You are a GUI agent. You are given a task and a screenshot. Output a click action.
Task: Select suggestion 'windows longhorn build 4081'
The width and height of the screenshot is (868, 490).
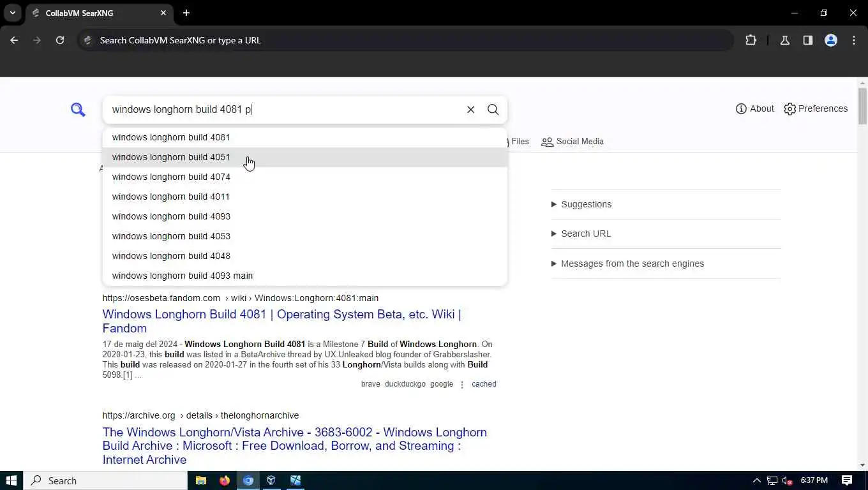point(304,137)
